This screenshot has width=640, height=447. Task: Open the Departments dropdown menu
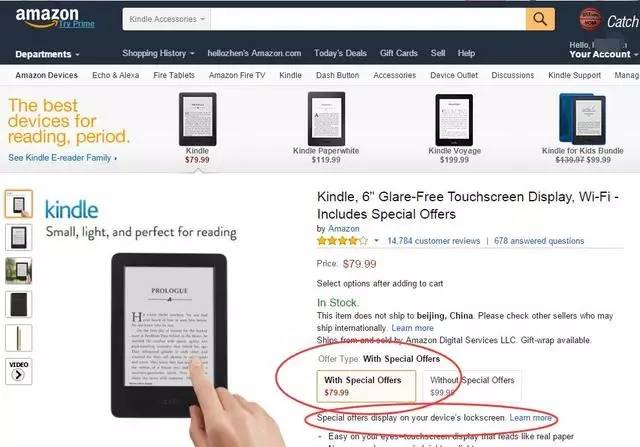[47, 54]
